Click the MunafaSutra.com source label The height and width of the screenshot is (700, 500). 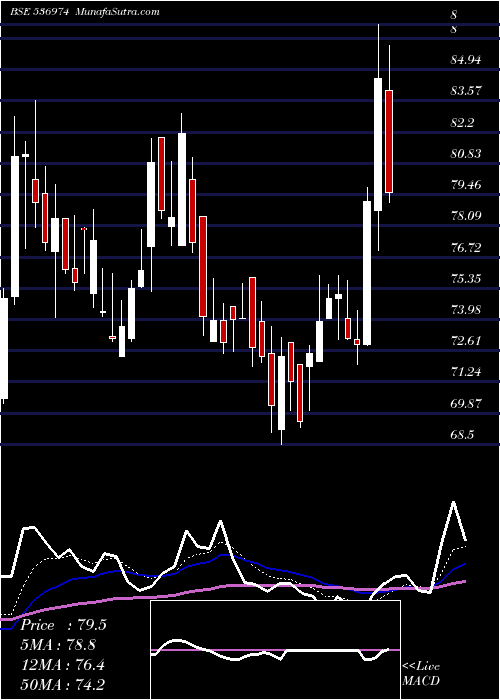click(x=118, y=12)
